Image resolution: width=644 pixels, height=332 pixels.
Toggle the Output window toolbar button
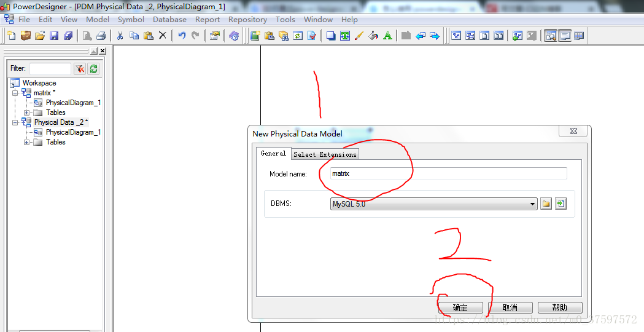tap(565, 36)
